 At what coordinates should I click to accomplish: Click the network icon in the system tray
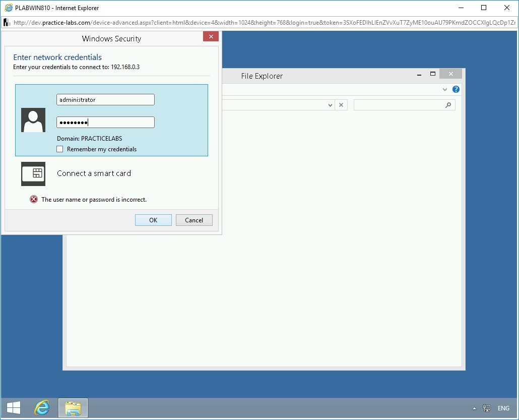point(487,408)
